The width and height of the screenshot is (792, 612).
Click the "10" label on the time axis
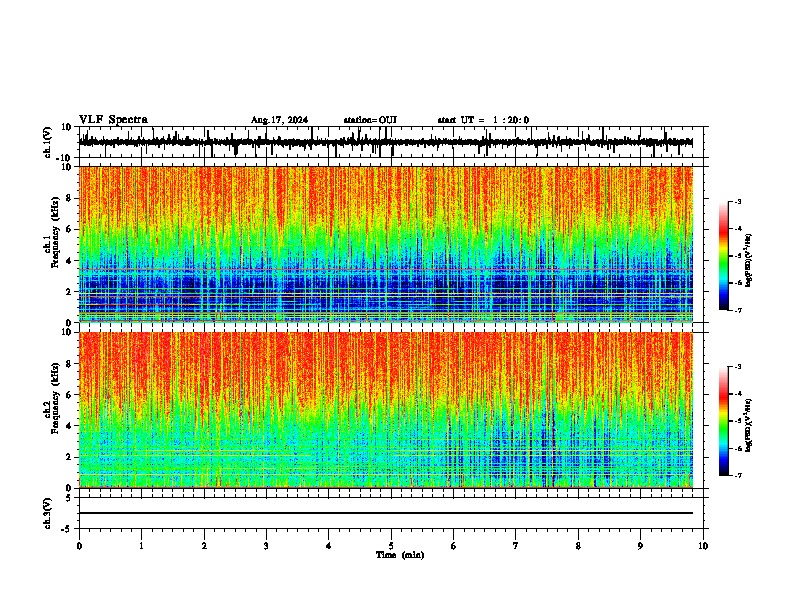[x=703, y=546]
